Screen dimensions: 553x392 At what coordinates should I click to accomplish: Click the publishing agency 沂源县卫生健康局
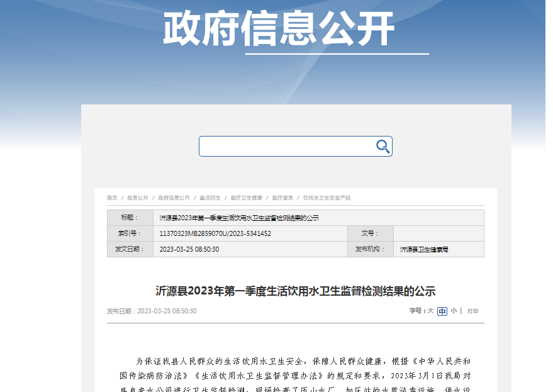[x=424, y=250]
